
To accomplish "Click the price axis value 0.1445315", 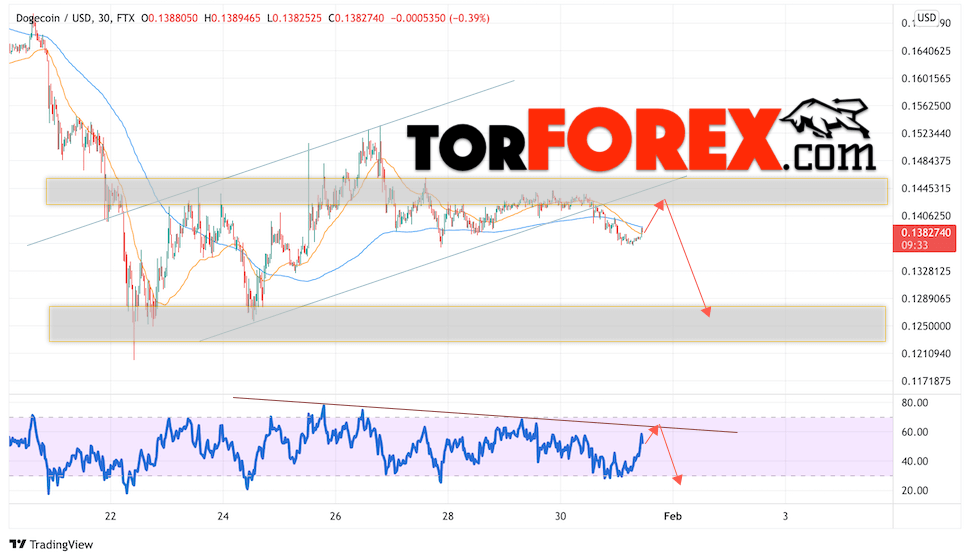I will 926,188.
